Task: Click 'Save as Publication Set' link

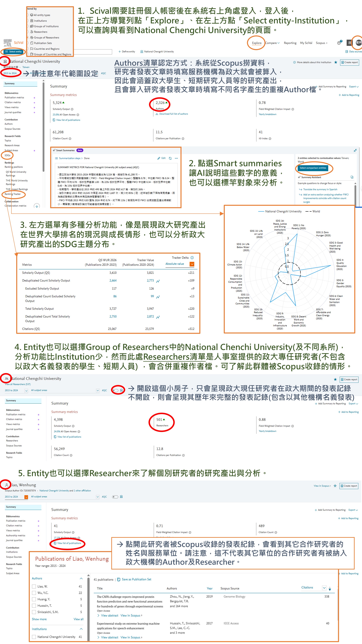Action: click(x=134, y=579)
